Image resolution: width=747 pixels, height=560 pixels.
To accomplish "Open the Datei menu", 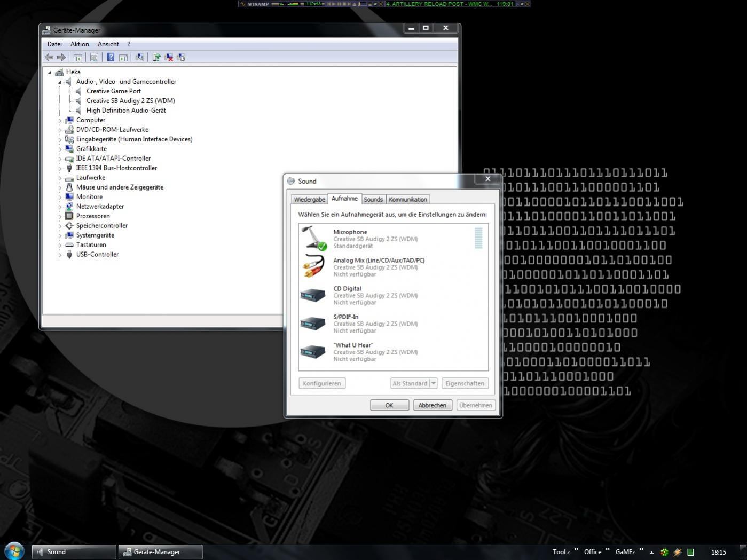I will 54,44.
